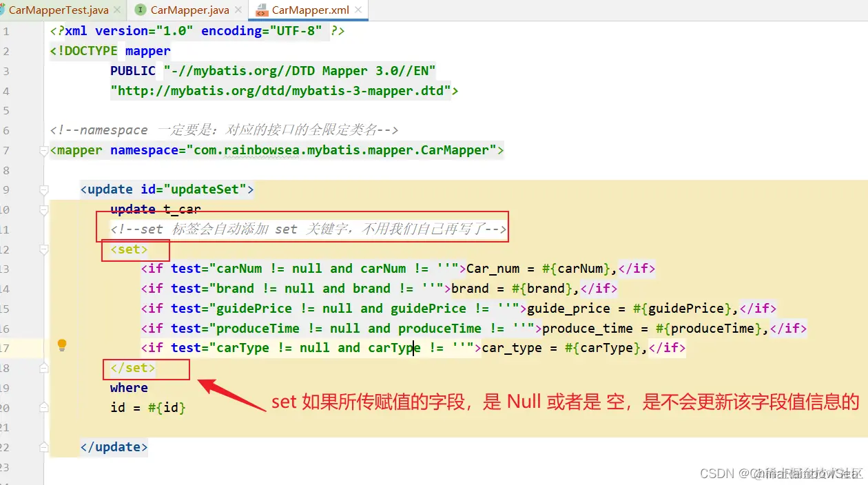Image resolution: width=868 pixels, height=485 pixels.
Task: Place cursor on the DOCTYPE keyword
Action: (91, 51)
